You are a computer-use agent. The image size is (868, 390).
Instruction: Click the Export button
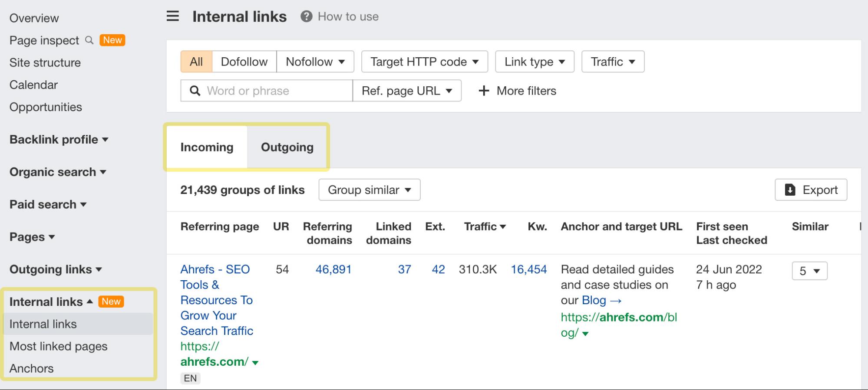coord(811,190)
